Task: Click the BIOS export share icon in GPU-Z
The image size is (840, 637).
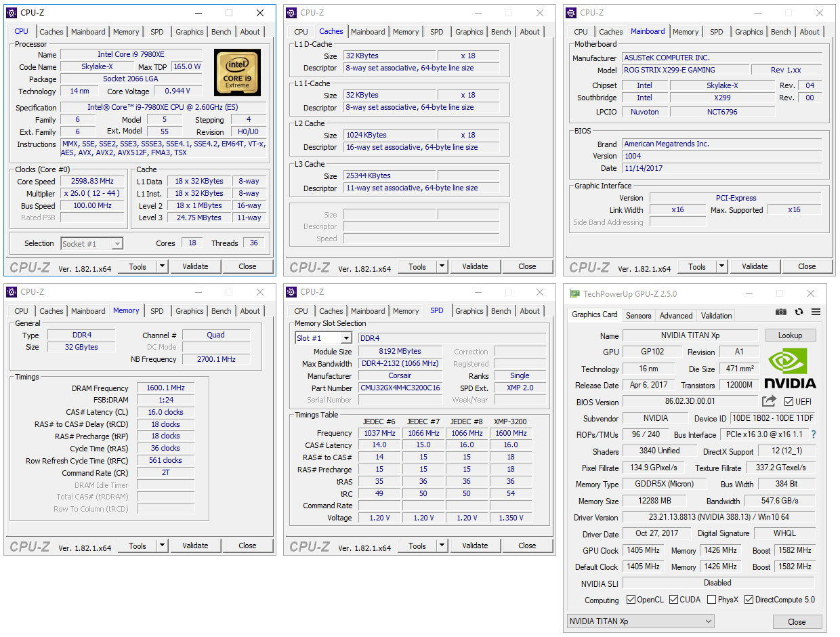Action: click(769, 401)
